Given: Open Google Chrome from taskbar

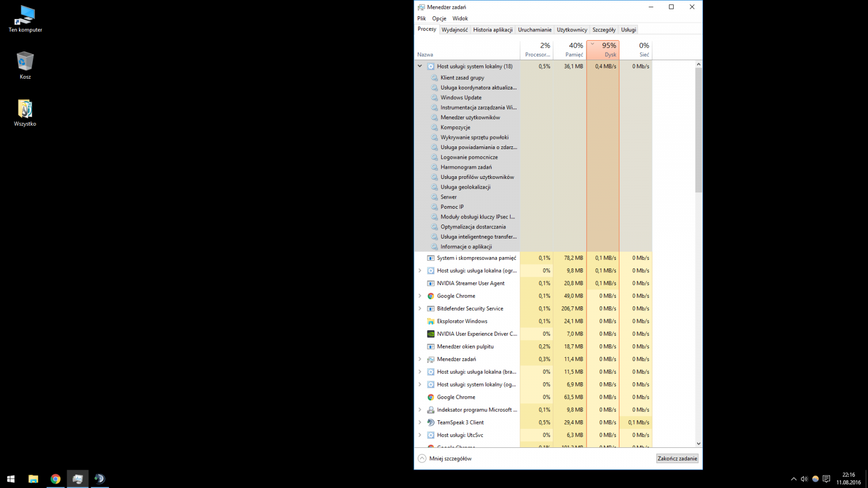Looking at the screenshot, I should (x=55, y=479).
